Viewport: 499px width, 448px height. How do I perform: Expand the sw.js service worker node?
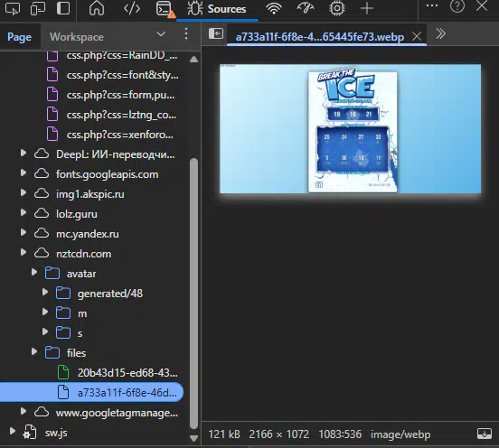[12, 431]
